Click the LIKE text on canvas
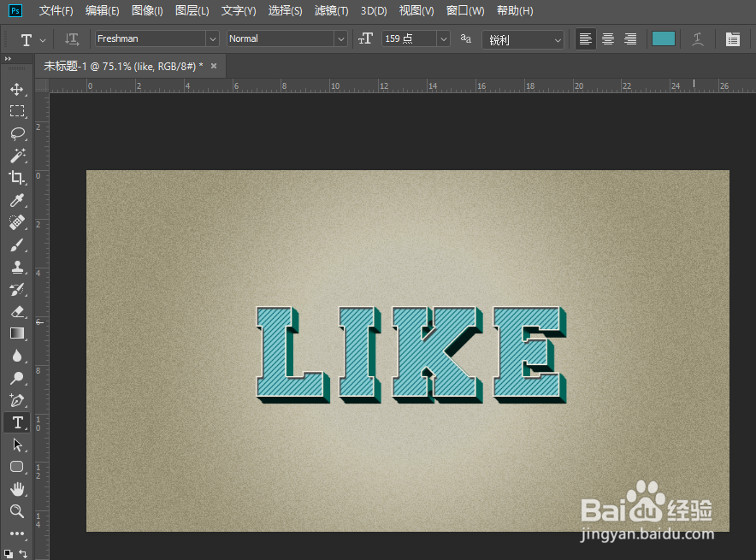Viewport: 756px width, 560px height. [x=410, y=355]
